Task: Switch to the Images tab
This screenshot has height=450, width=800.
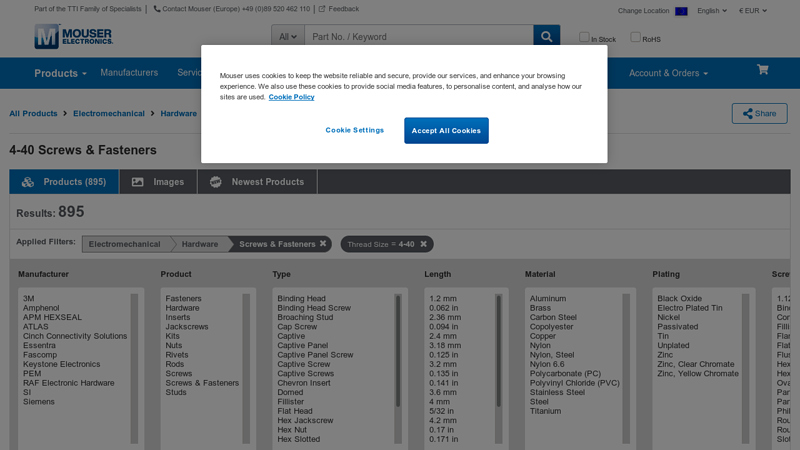Action: 158,182
